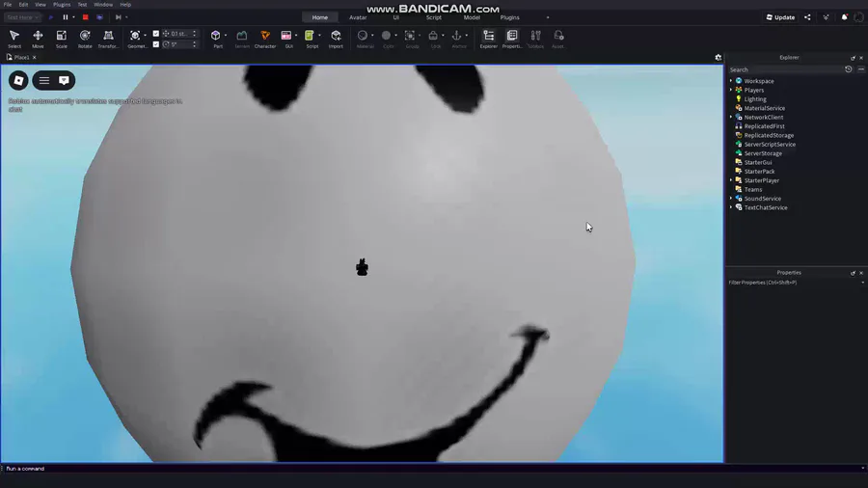Pause the running playtest
The height and width of the screenshot is (488, 868).
66,17
